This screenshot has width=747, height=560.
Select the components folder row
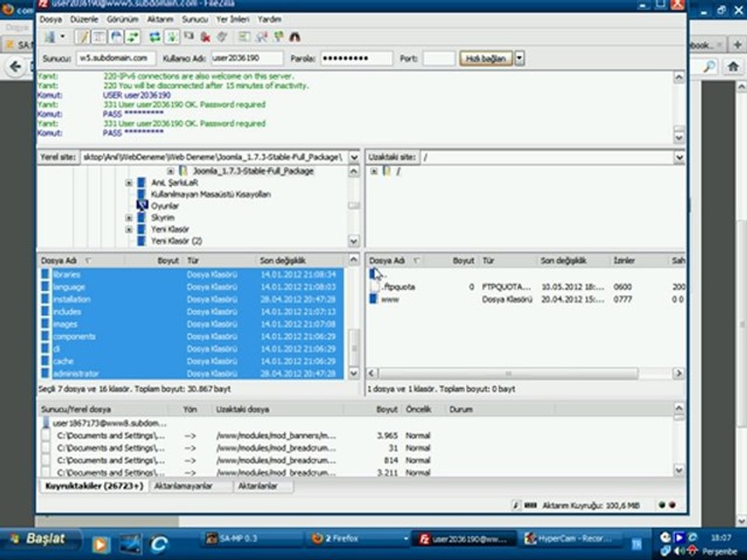[x=191, y=336]
